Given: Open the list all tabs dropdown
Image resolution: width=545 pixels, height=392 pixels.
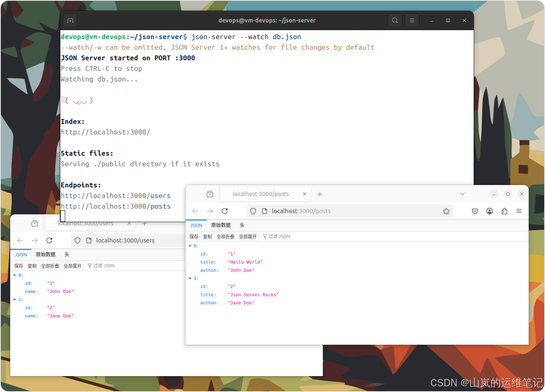Looking at the screenshot, I should pos(463,194).
